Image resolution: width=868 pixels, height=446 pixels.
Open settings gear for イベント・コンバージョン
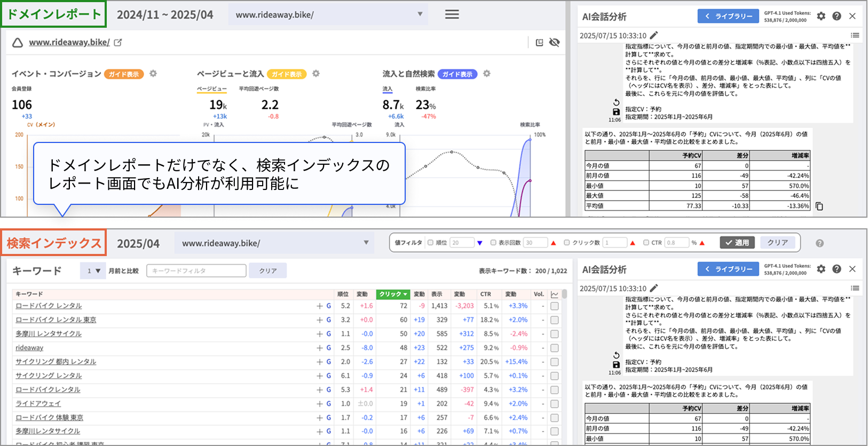153,74
